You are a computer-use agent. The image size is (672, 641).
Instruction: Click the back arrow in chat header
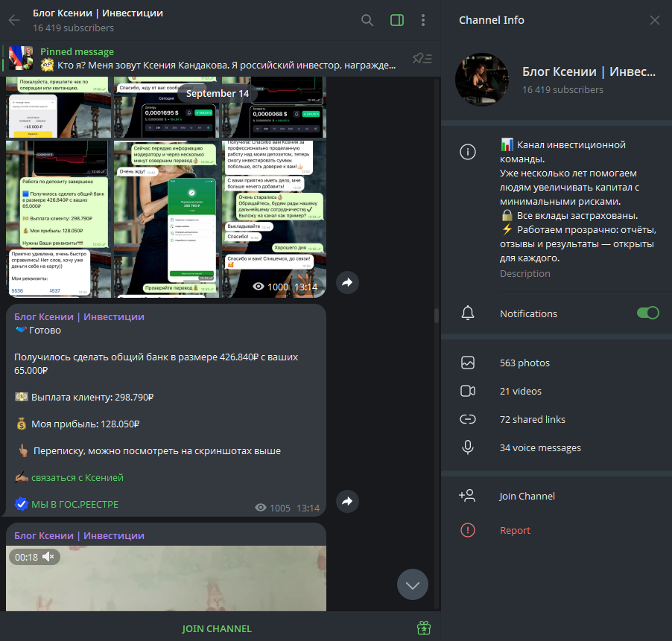click(x=14, y=20)
